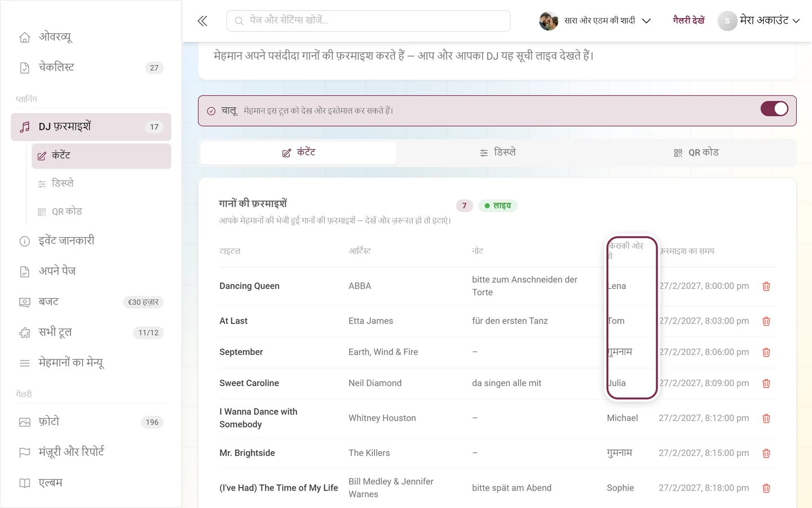Open एल्बम in the sidebar

click(91, 483)
